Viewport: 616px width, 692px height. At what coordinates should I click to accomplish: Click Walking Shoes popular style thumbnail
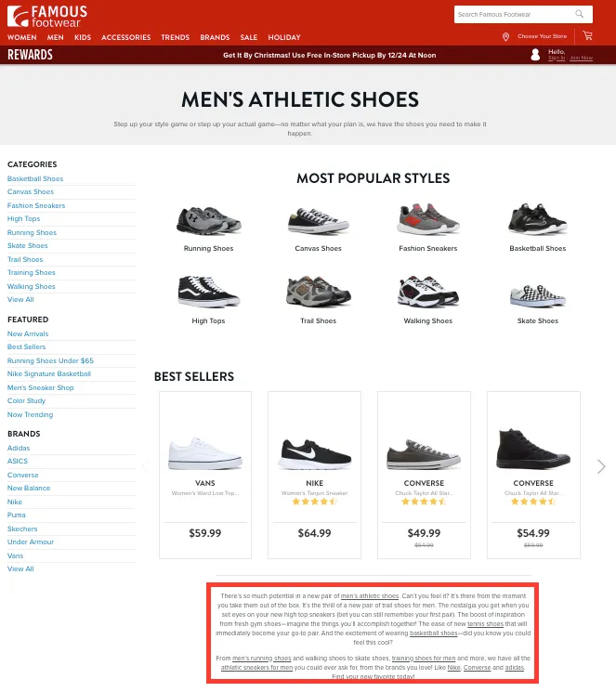428,292
